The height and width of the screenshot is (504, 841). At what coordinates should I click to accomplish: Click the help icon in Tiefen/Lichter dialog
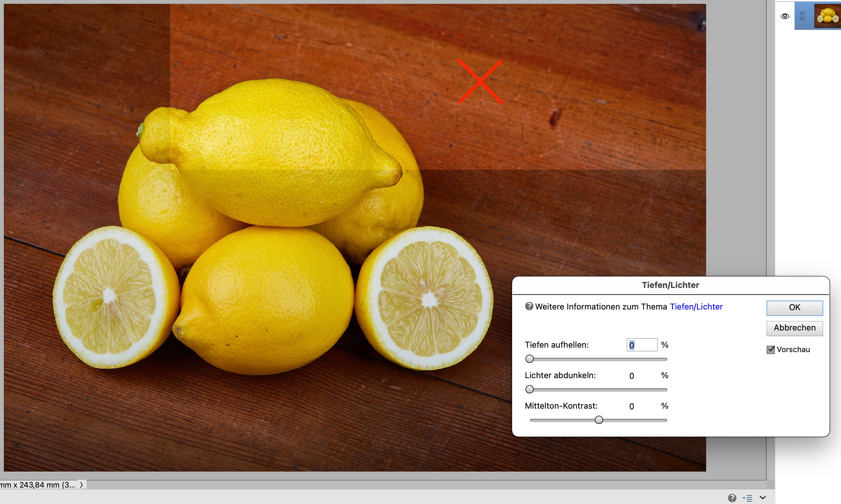pyautogui.click(x=529, y=306)
